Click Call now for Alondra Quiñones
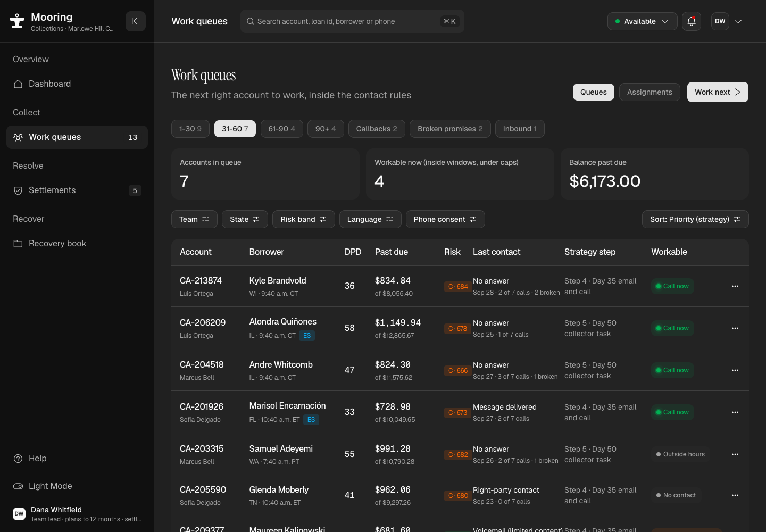766x532 pixels. pos(672,328)
